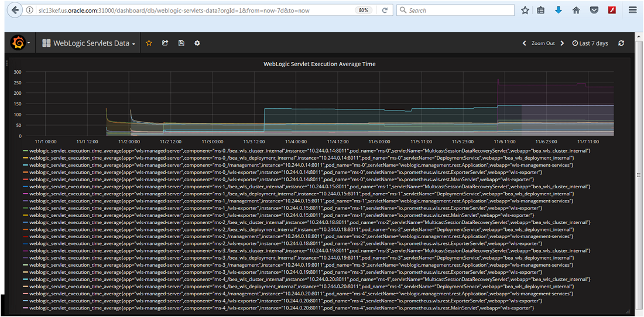The image size is (644, 317).
Task: Click the page vertical scrollbar
Action: pyautogui.click(x=639, y=175)
